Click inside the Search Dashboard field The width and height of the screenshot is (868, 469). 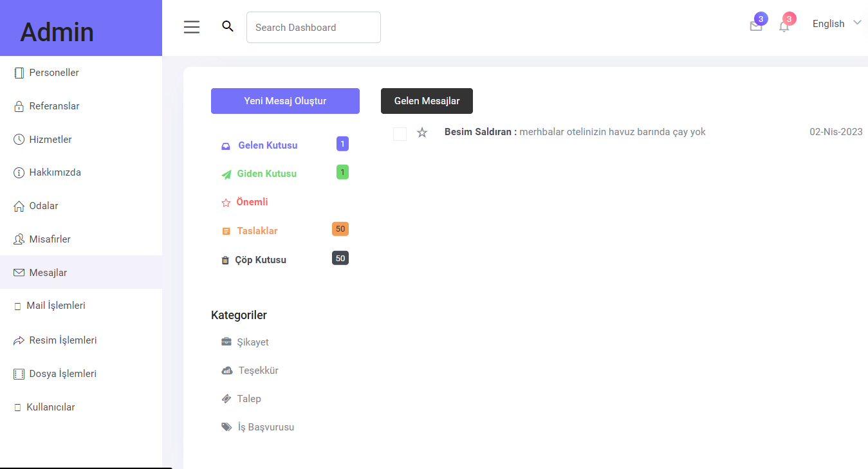313,27
